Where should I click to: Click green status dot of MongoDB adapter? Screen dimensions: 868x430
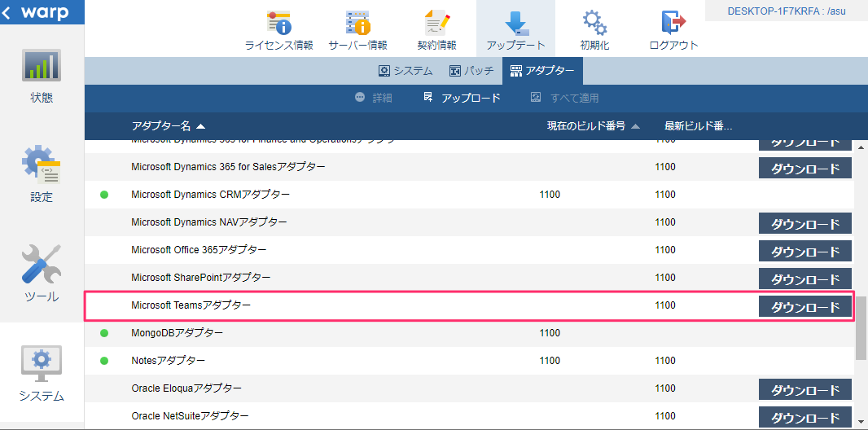click(x=104, y=333)
